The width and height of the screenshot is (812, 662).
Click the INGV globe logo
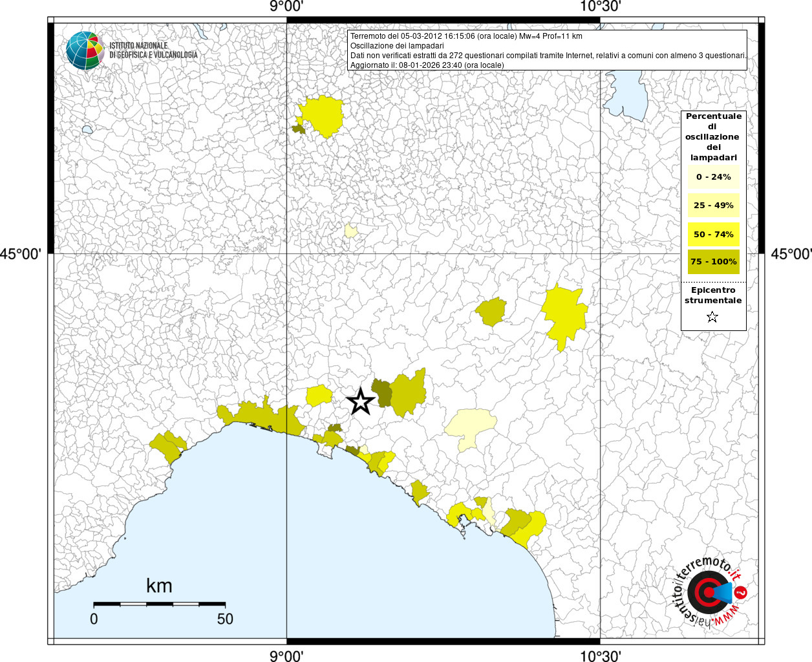85,50
